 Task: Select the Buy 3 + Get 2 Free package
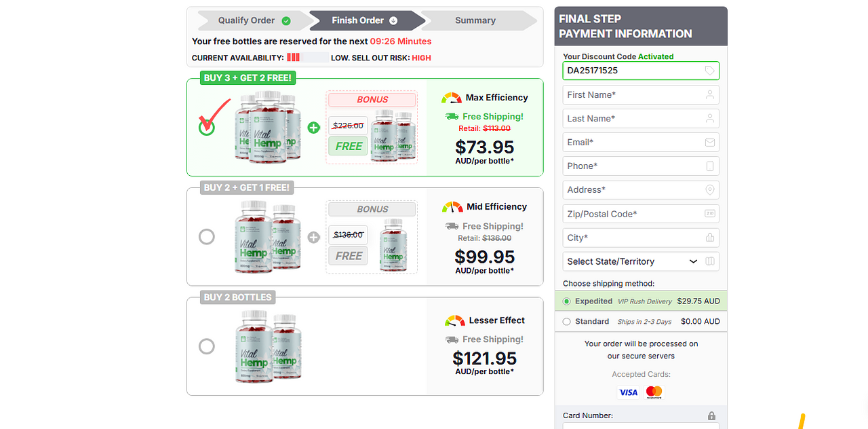(207, 128)
